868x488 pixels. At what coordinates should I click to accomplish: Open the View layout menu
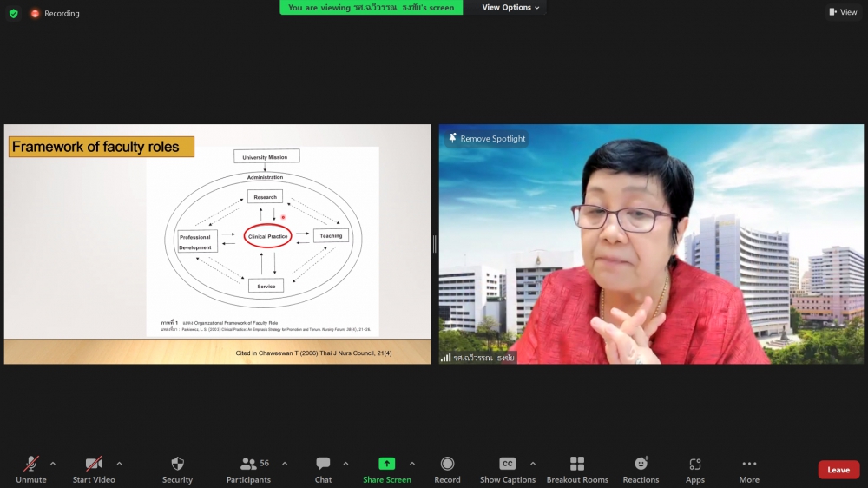[x=843, y=12]
